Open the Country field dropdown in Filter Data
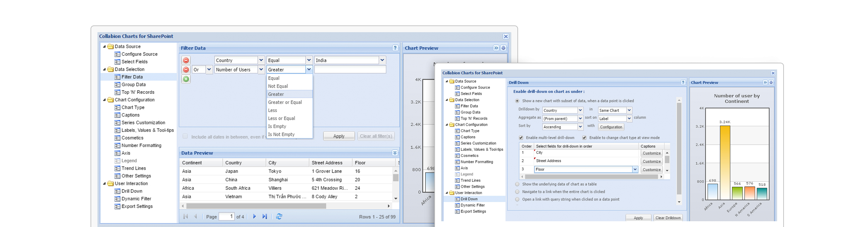Viewport: 868px width, 227px height. (261, 60)
